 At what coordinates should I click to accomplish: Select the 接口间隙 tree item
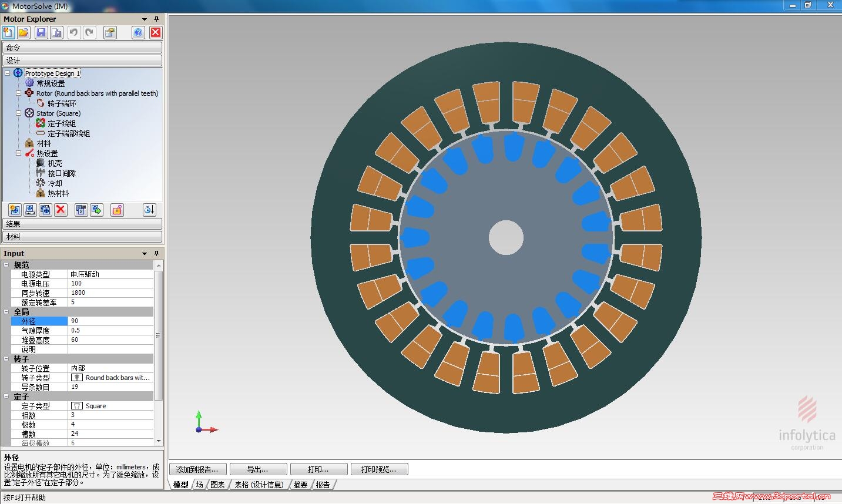click(x=62, y=173)
